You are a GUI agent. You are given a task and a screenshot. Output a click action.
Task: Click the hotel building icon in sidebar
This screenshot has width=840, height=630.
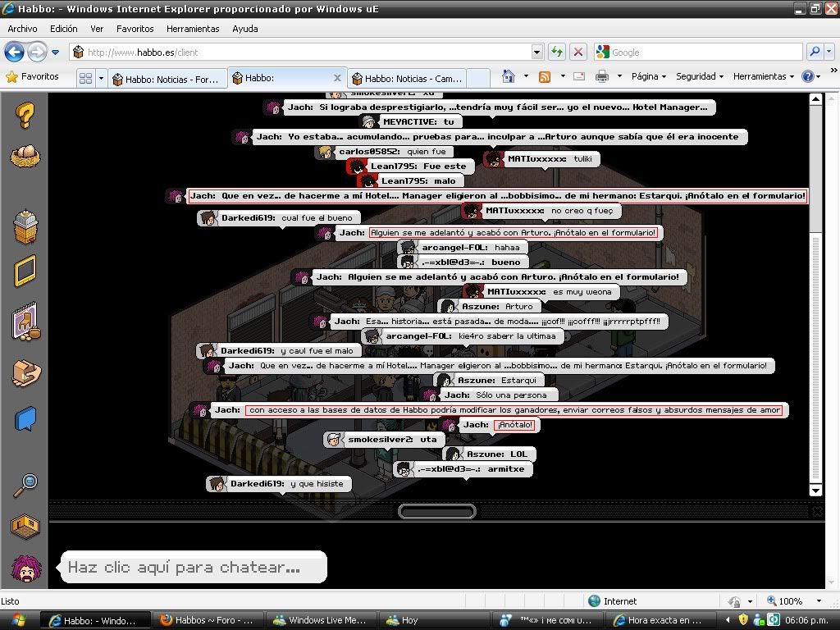coord(25,226)
